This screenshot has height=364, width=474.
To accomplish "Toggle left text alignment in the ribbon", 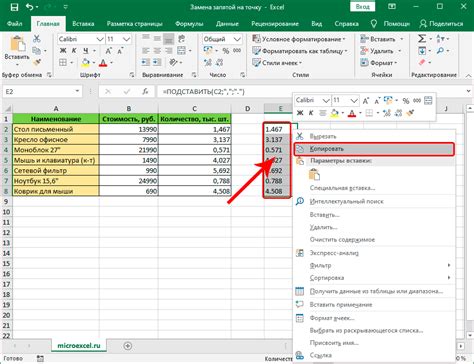I will 146,51.
